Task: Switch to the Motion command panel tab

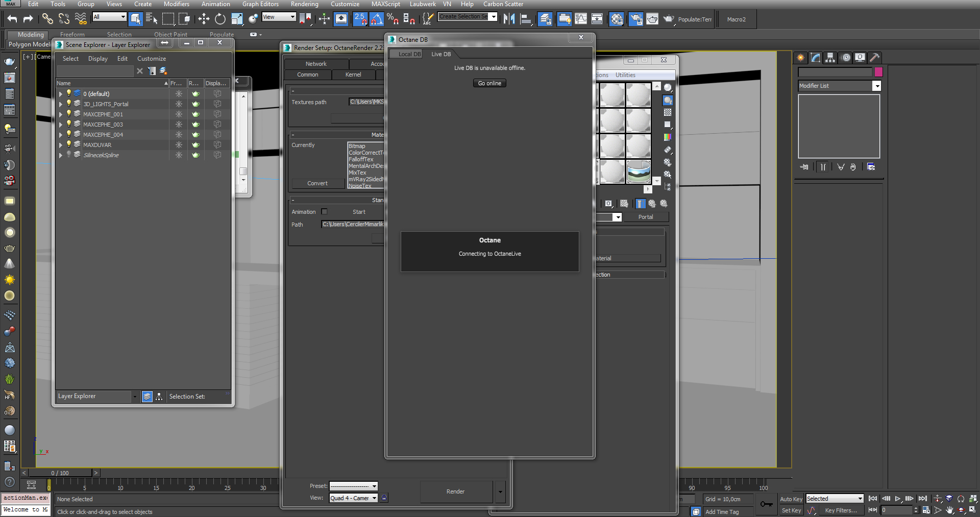Action: tap(846, 58)
